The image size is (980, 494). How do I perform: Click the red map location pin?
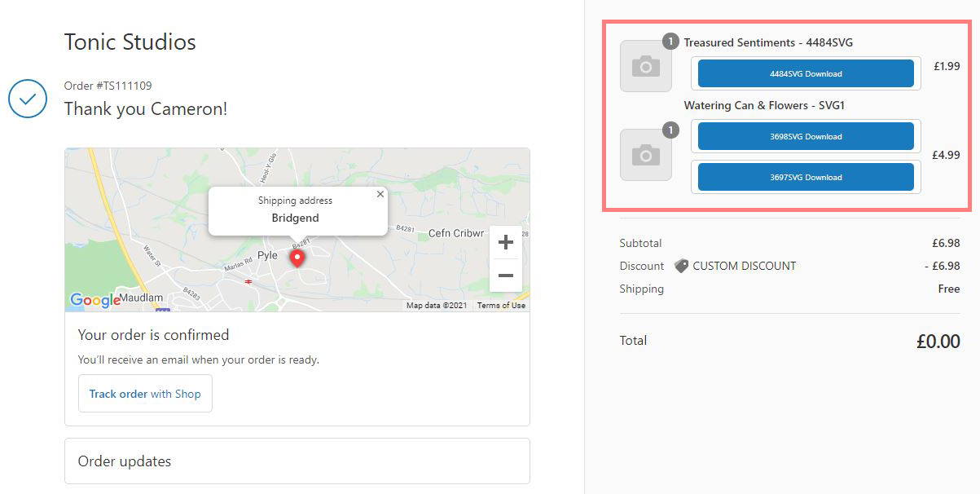(x=297, y=258)
